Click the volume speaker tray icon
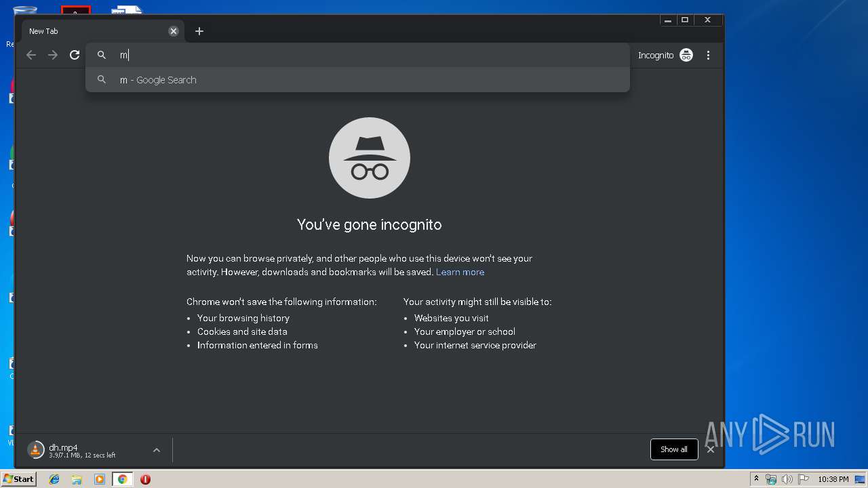The image size is (868, 488). [x=787, y=479]
